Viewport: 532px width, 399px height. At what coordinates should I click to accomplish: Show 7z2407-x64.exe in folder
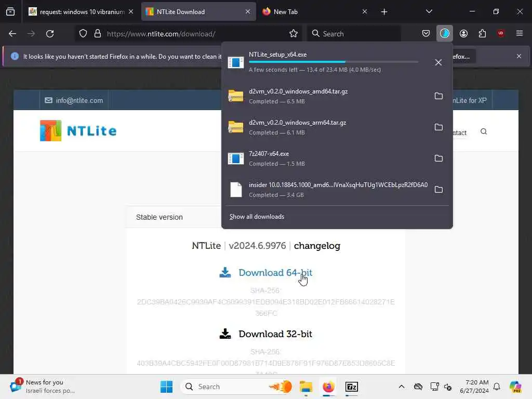(x=438, y=158)
